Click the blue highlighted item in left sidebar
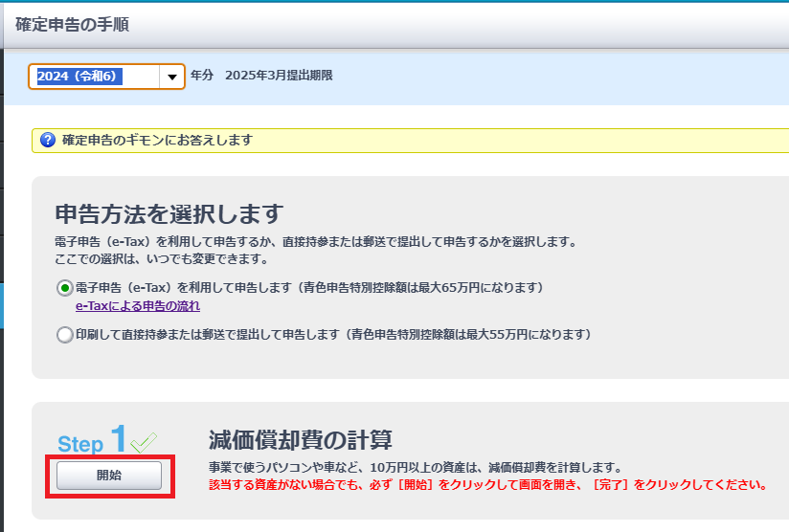Screen dimensions: 789x532 tap(2, 306)
